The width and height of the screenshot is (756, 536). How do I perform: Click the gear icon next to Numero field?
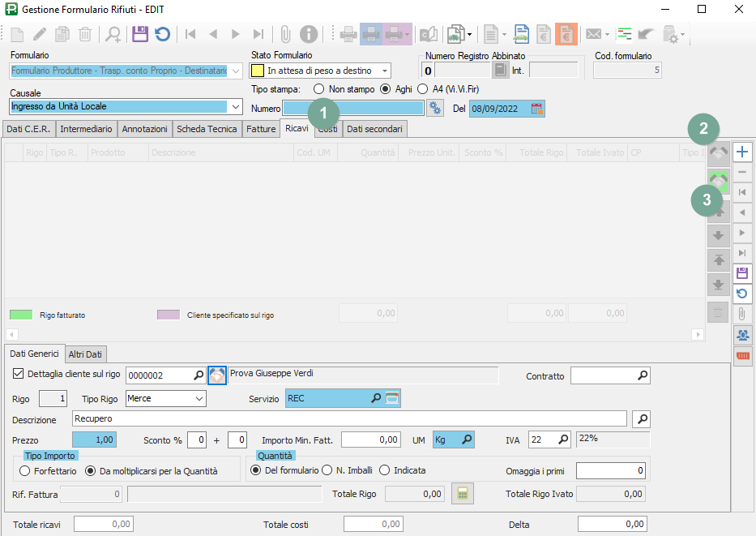435,109
